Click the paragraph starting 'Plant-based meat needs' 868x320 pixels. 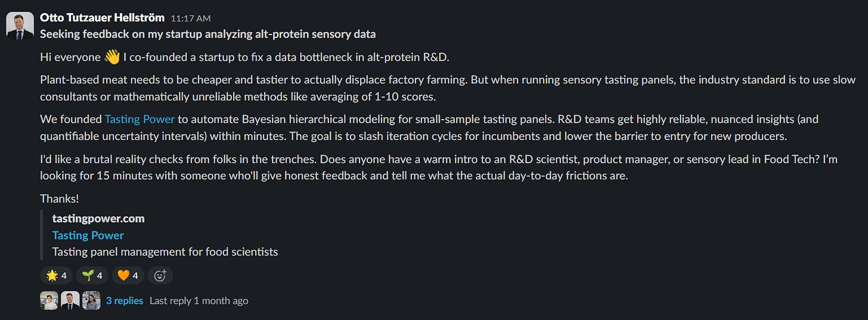tap(448, 88)
